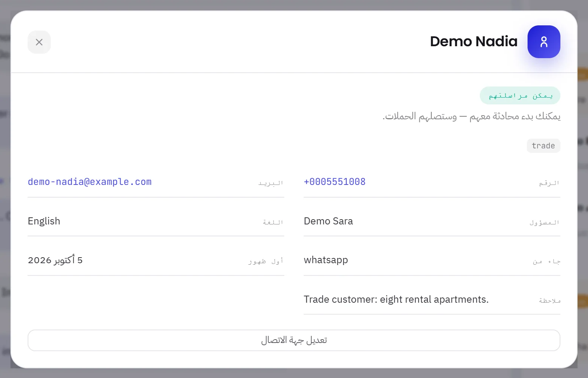Click the 'ملاحظة' note field label

click(550, 301)
